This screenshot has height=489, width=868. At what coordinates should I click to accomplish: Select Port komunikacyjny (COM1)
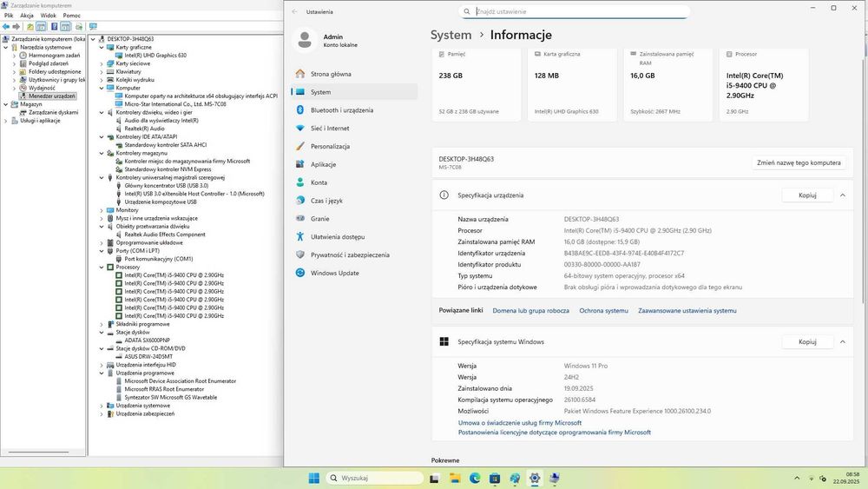click(x=158, y=259)
